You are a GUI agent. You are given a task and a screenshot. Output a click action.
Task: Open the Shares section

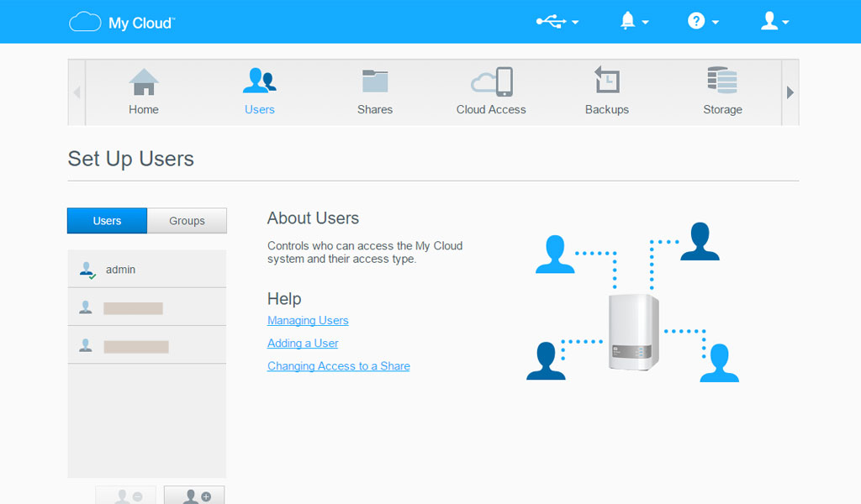[x=375, y=92]
